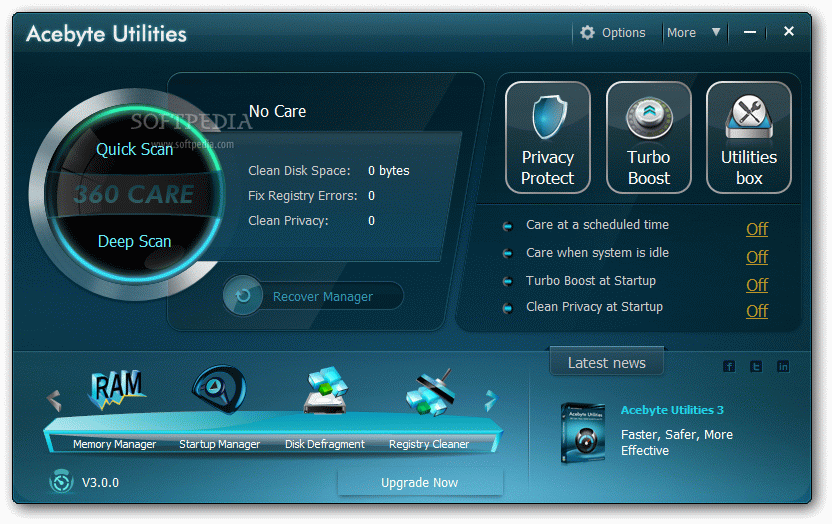The height and width of the screenshot is (524, 832).
Task: Launch the Disk Defragment icon
Action: click(x=325, y=390)
